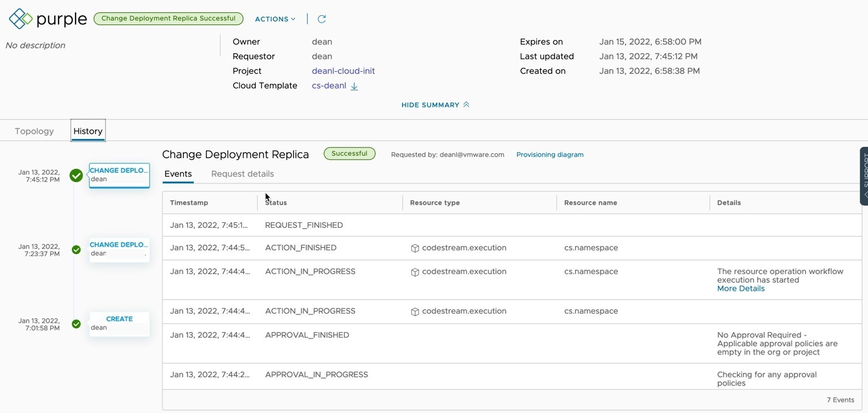Select the Create history card
The height and width of the screenshot is (413, 868).
pos(119,324)
